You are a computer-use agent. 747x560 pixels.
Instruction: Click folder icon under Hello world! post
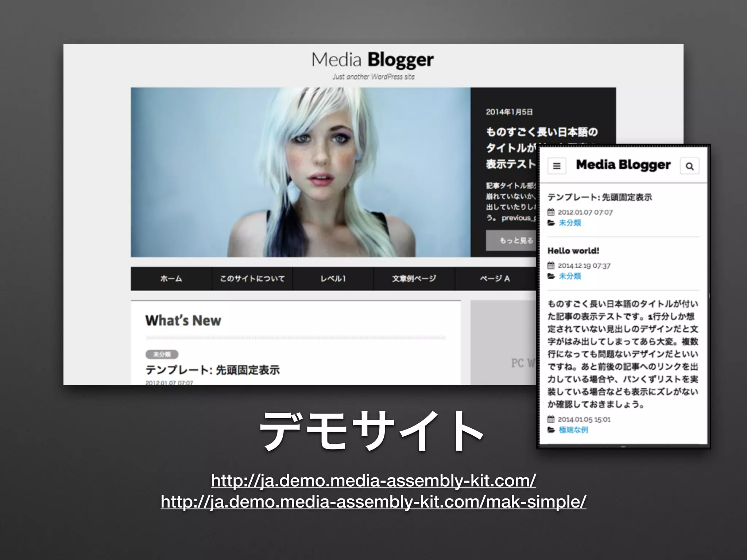(551, 276)
